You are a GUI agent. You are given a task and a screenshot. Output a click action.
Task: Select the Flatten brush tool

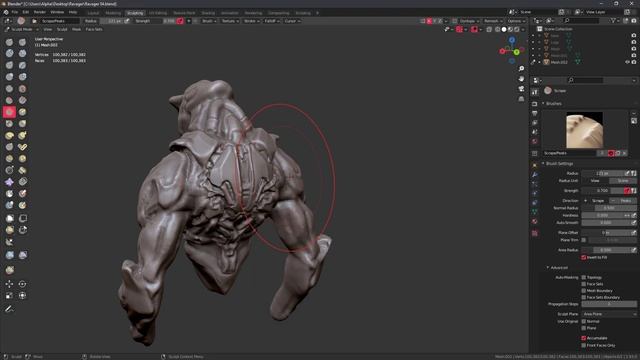click(x=9, y=100)
